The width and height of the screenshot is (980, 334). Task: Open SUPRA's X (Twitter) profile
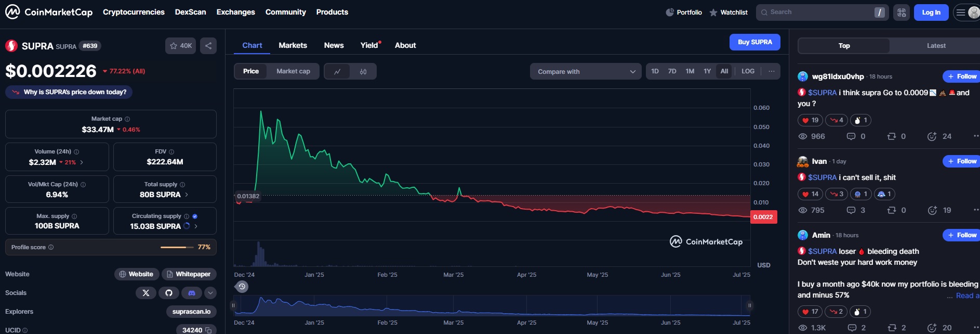pyautogui.click(x=146, y=293)
